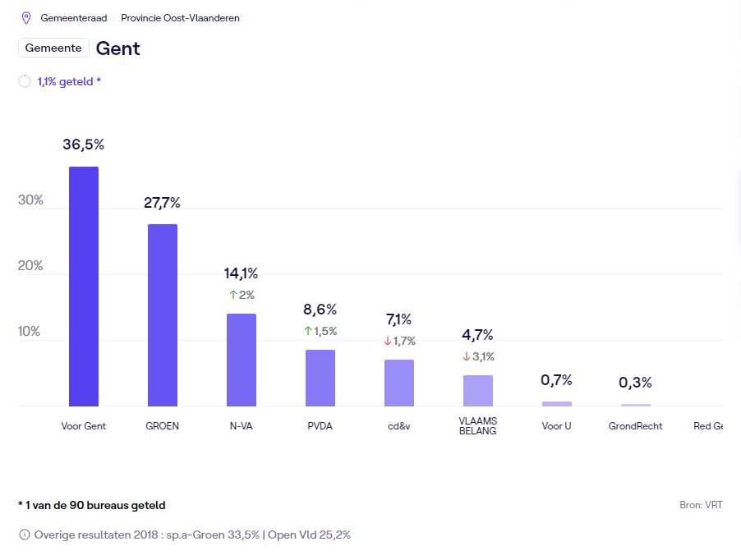Click the red down arrow under cd&v 7,1%

point(388,342)
